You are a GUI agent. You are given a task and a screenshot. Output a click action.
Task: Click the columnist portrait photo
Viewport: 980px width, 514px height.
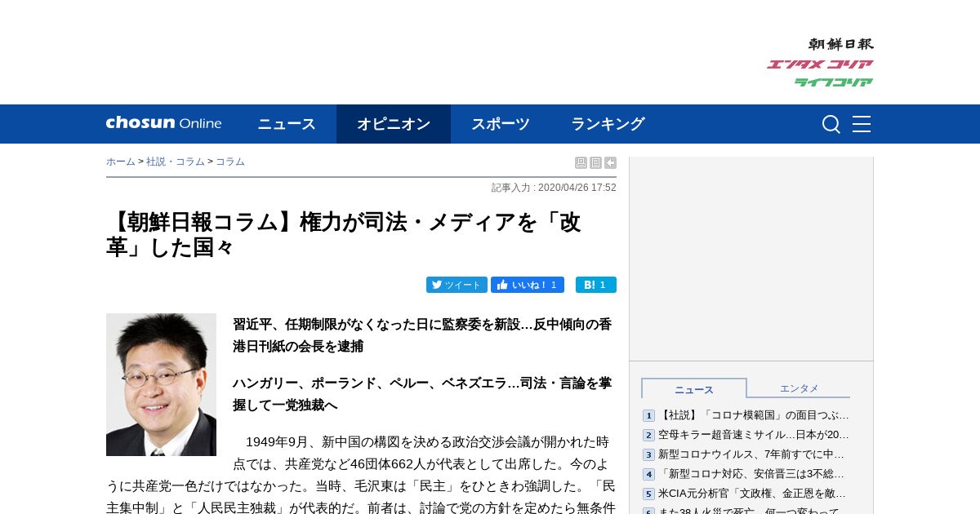(x=161, y=384)
